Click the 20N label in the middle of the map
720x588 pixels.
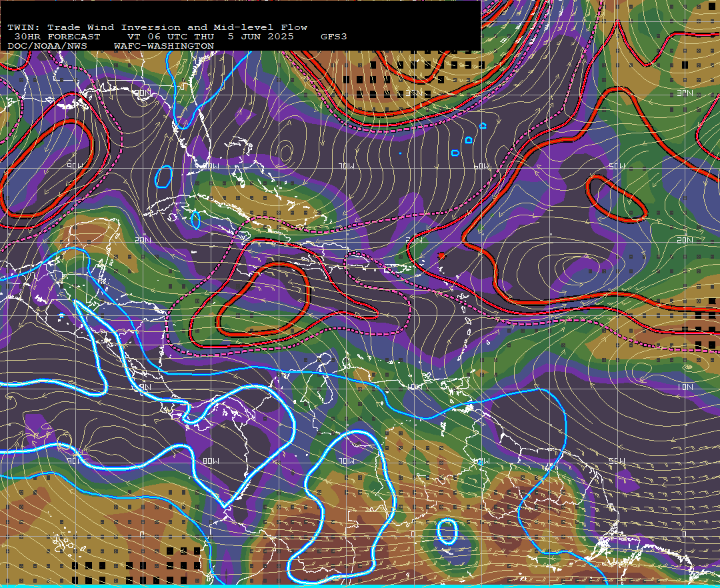click(414, 240)
